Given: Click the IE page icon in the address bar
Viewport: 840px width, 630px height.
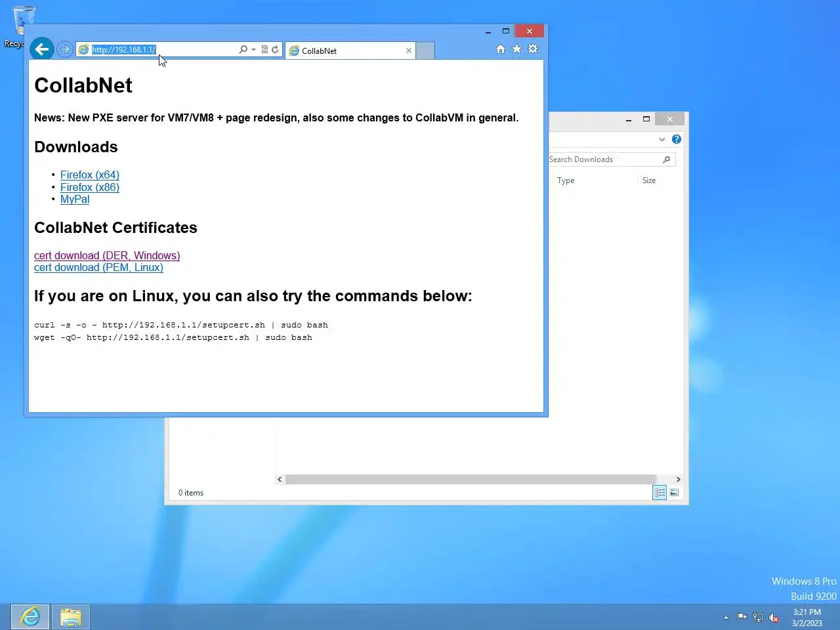Looking at the screenshot, I should pos(83,50).
